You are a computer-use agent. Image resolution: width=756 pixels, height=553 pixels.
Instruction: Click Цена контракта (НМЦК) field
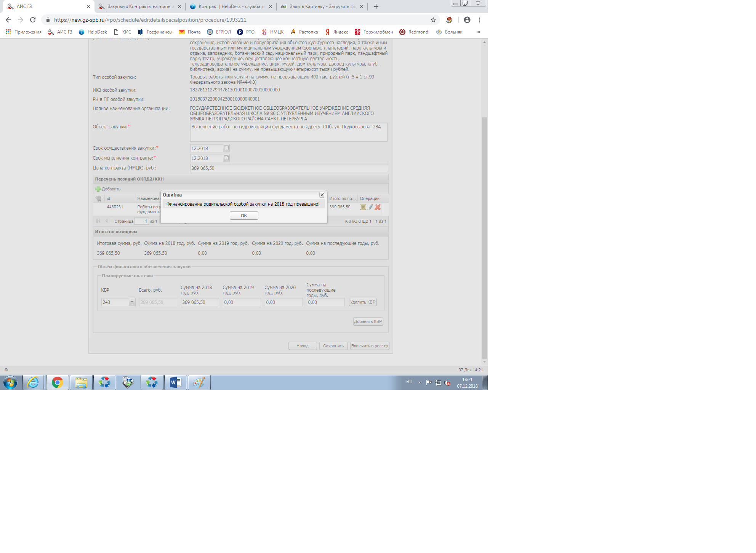[289, 168]
